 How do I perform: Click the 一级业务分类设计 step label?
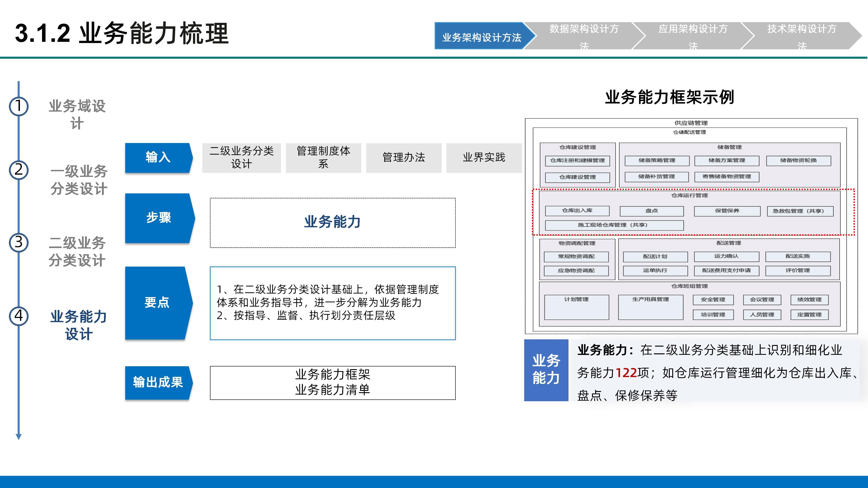tap(79, 180)
